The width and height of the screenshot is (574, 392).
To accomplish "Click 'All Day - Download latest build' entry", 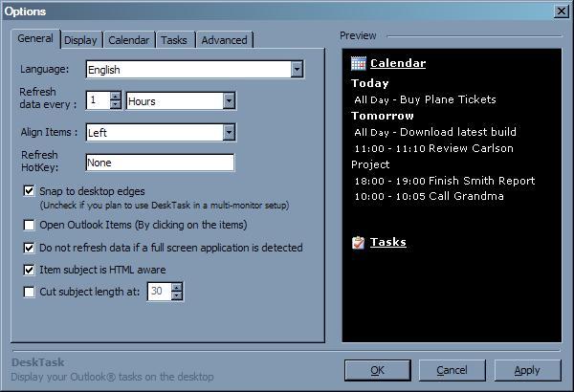I will pyautogui.click(x=435, y=132).
